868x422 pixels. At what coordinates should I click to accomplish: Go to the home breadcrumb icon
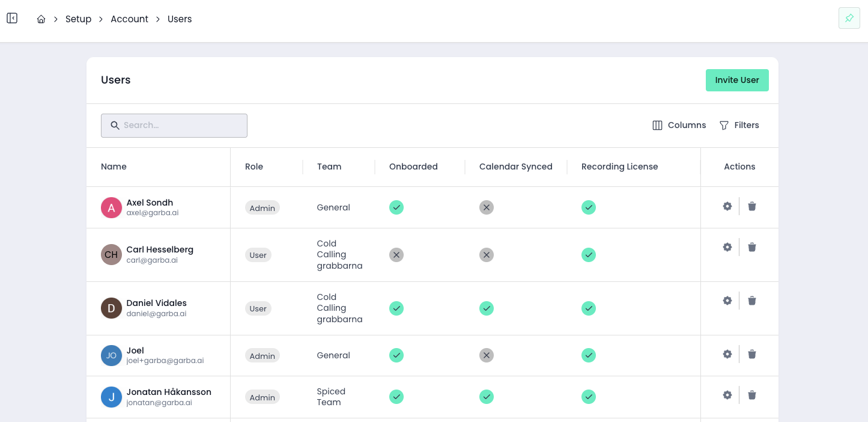click(41, 19)
